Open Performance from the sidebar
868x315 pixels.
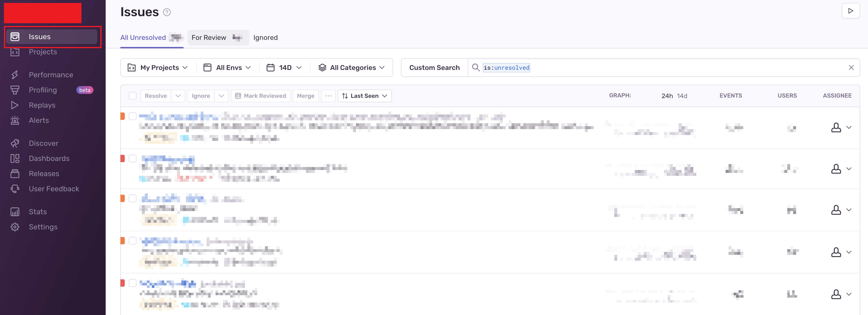pos(51,75)
